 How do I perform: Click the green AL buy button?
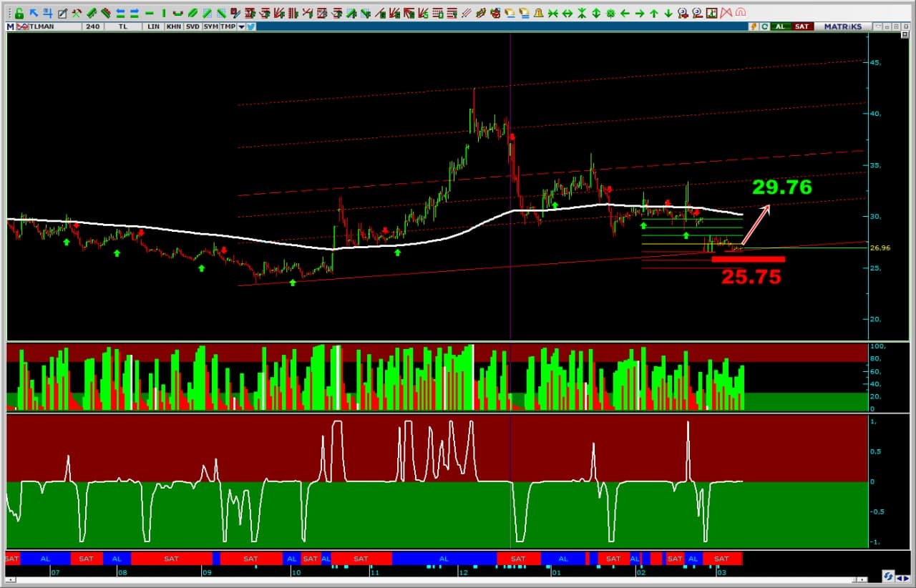click(x=780, y=26)
